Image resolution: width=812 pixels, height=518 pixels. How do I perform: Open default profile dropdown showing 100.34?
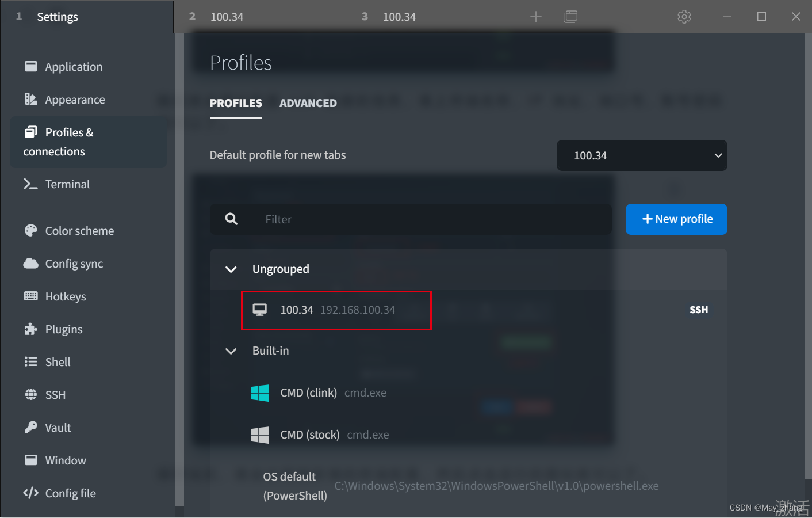click(x=642, y=155)
